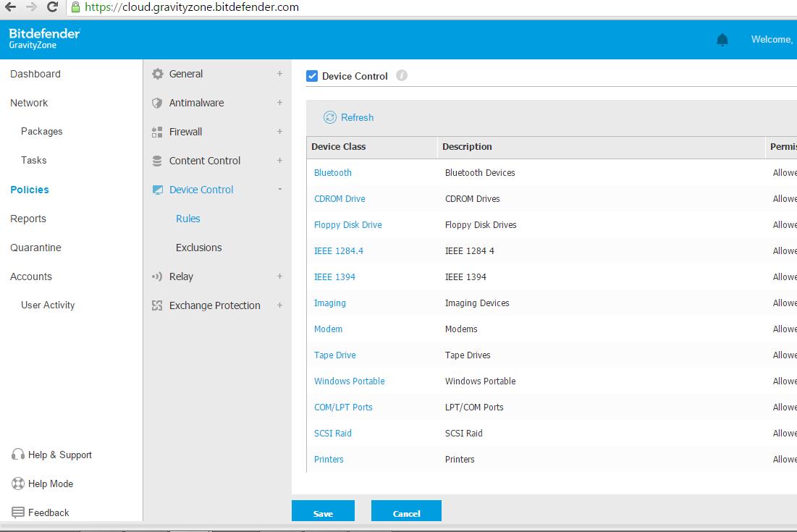797x532 pixels.
Task: Expand the Antimalware section
Action: click(279, 103)
